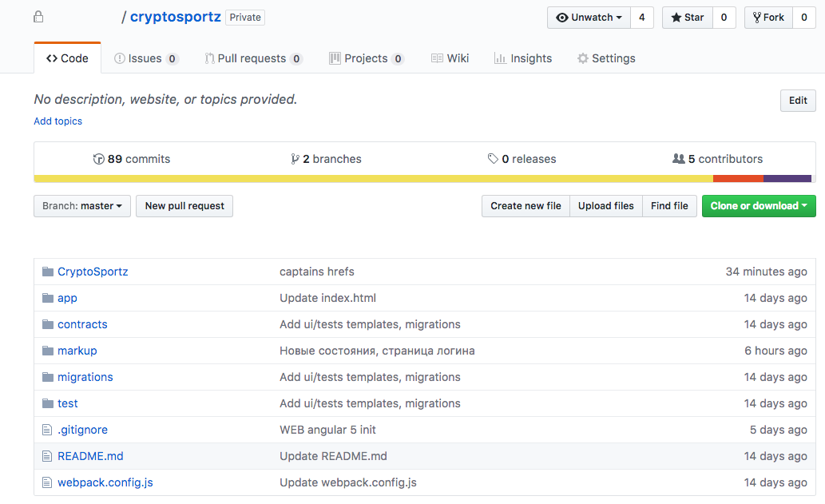Click the branches icon next to 2 branches
This screenshot has width=825, height=504.
click(x=295, y=159)
